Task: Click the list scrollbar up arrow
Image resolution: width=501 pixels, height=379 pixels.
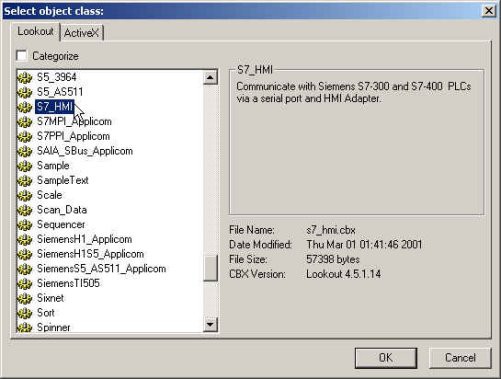Action: pyautogui.click(x=210, y=77)
